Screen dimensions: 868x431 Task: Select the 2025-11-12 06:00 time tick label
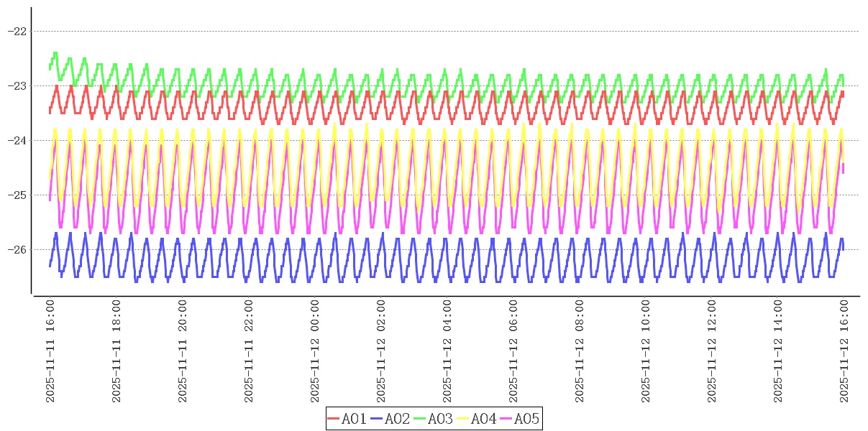point(513,351)
